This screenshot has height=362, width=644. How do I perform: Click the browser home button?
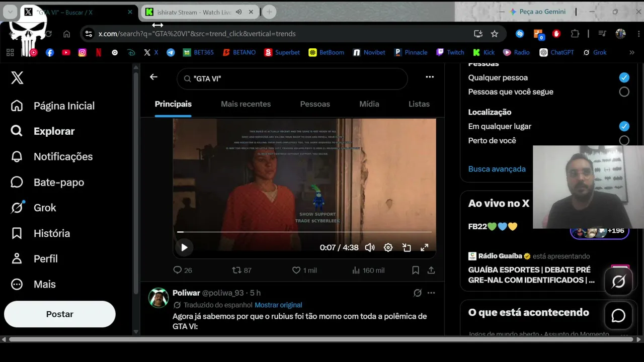[66, 34]
